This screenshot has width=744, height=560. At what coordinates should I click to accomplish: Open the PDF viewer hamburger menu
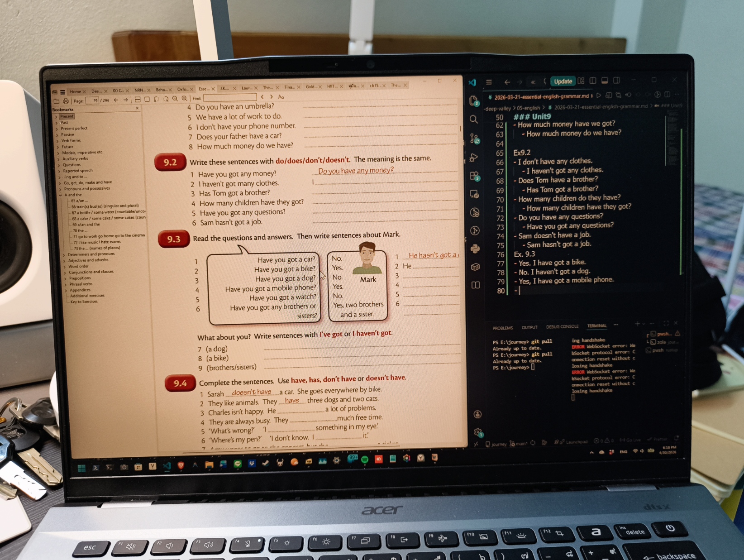click(63, 92)
